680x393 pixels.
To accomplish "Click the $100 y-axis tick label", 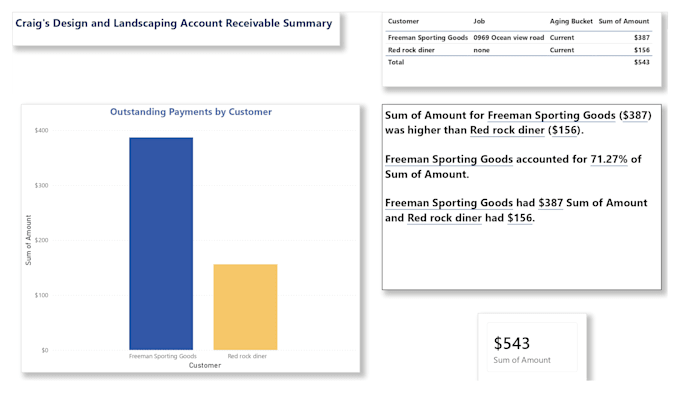I will pyautogui.click(x=42, y=295).
